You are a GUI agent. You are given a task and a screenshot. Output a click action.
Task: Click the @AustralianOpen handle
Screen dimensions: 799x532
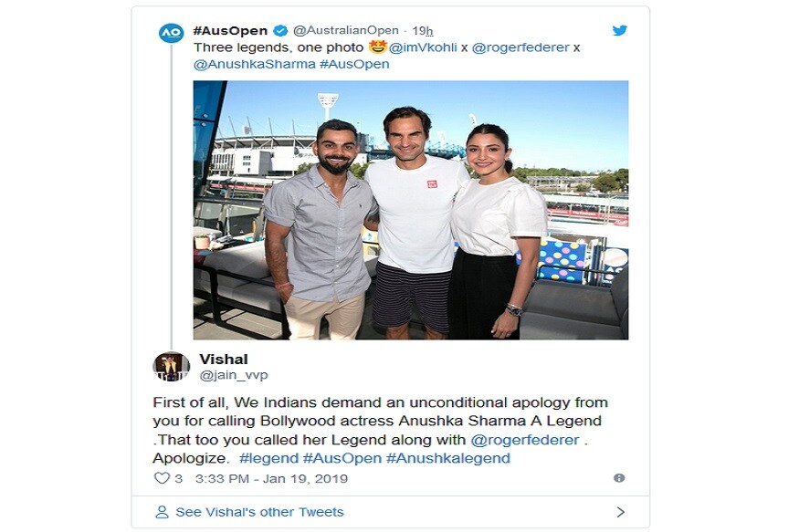[345, 30]
